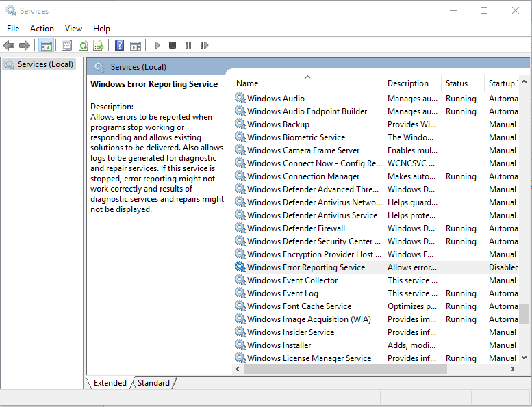Viewport: 532px width, 407px height.
Task: Open the Properties toolbar icon
Action: (x=67, y=45)
